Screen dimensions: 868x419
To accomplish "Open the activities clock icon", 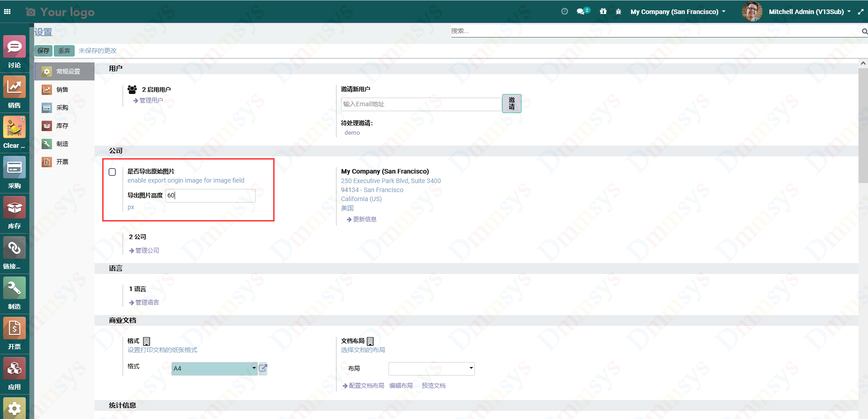I will click(564, 12).
